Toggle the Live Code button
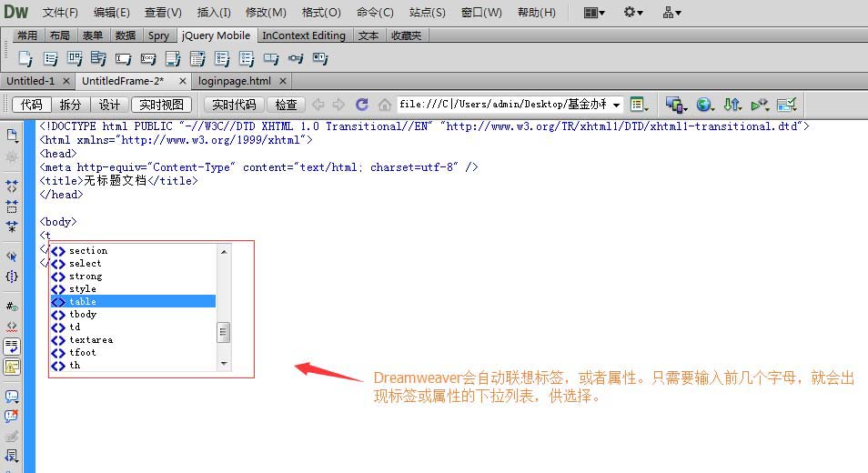Screen dimensions: 868x473 234,105
